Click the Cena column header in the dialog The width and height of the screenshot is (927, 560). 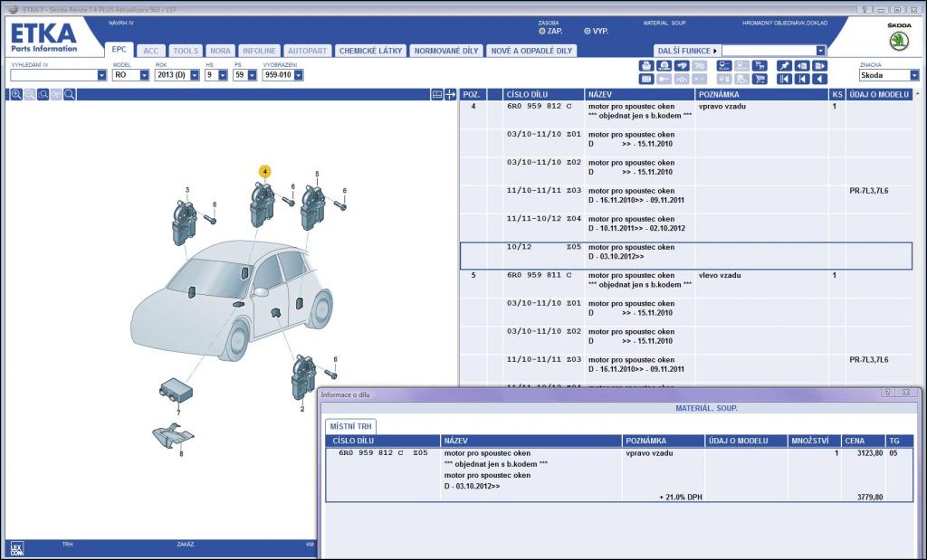pyautogui.click(x=863, y=441)
